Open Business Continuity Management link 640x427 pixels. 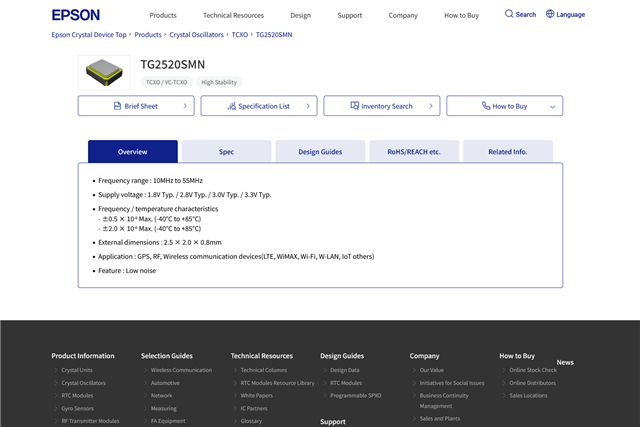coord(444,400)
